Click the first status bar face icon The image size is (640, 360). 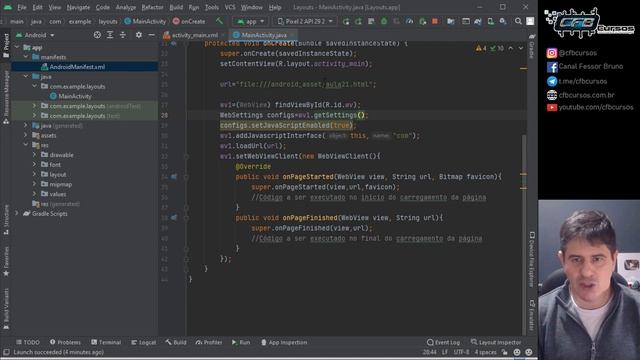click(517, 352)
